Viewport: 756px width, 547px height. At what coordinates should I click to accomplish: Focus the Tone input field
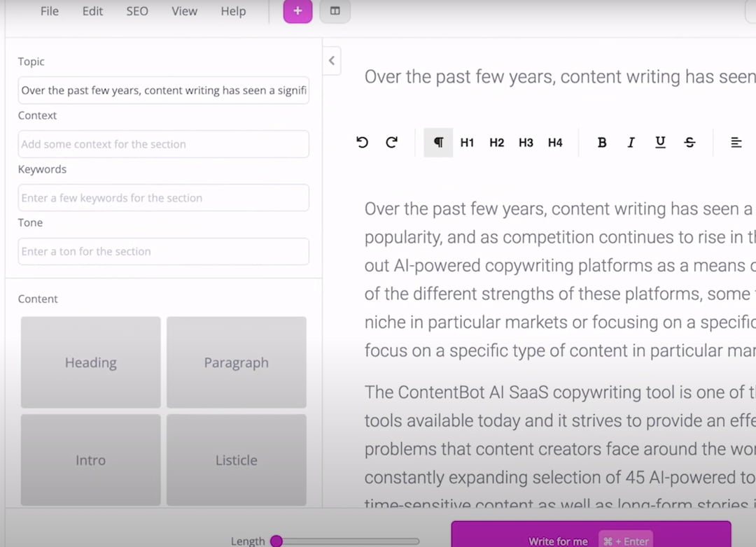pyautogui.click(x=163, y=251)
